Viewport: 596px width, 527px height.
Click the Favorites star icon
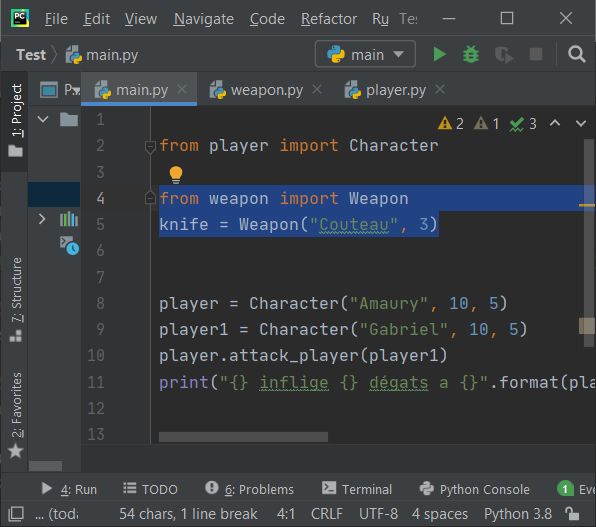tap(16, 451)
